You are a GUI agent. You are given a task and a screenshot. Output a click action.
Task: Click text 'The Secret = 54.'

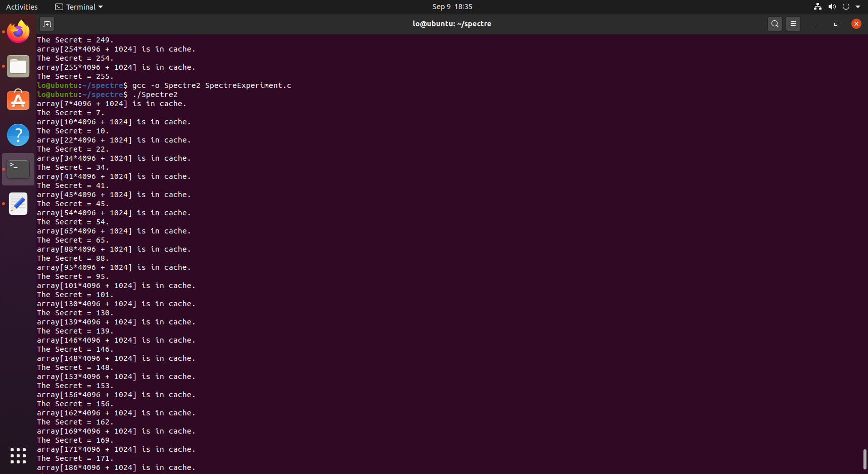tap(73, 222)
